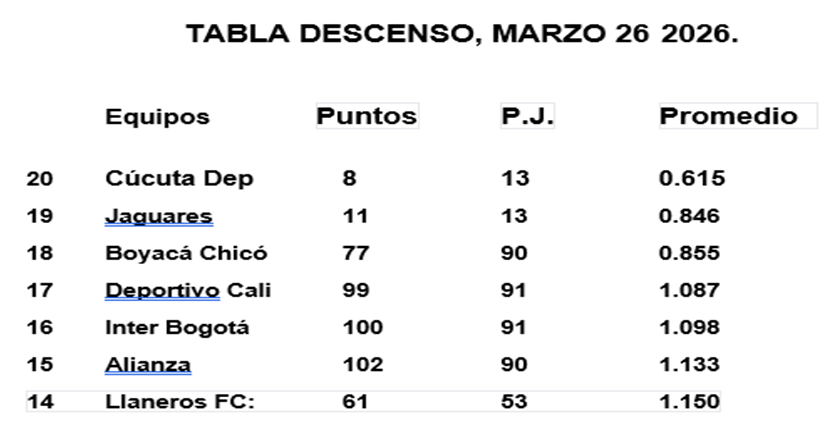The width and height of the screenshot is (833, 438).
Task: Click the 'Promedio' column header
Action: [728, 116]
